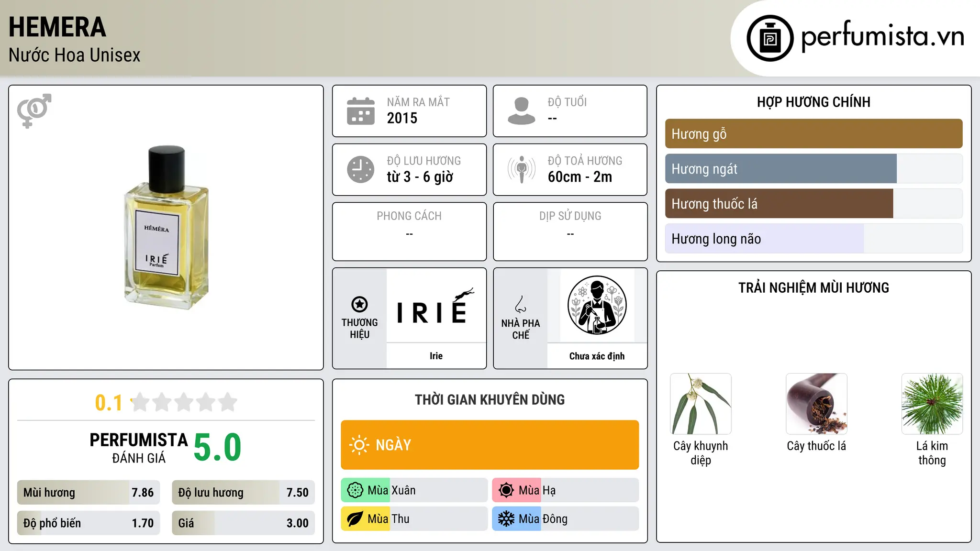Click the Thời gian khuyên dùng heading
This screenshot has width=980, height=551.
[490, 400]
